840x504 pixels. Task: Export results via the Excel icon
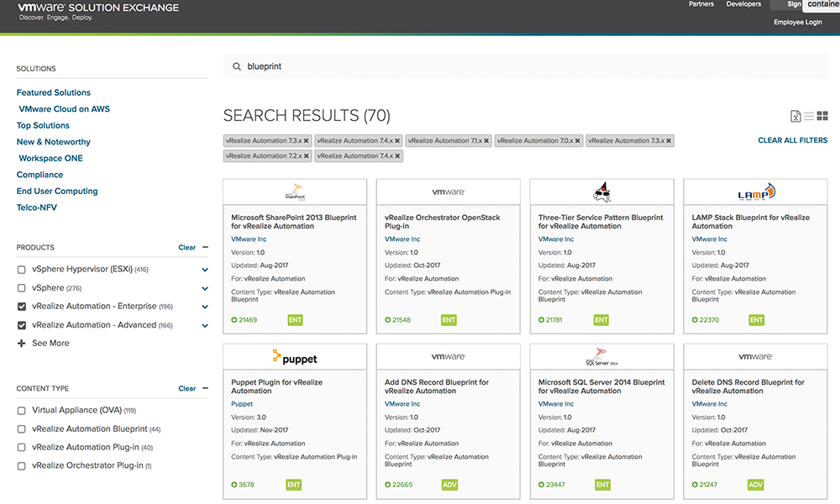click(x=795, y=116)
